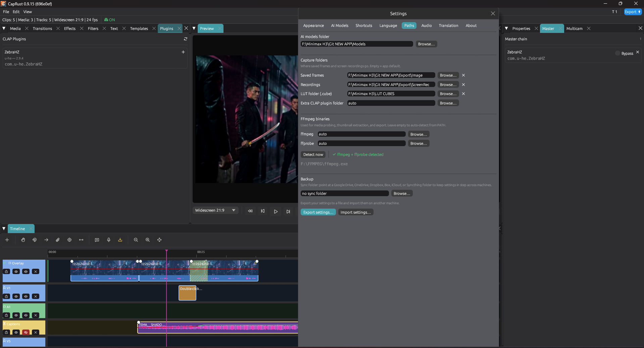Open the Media panel triangle menu

[x=4, y=29]
